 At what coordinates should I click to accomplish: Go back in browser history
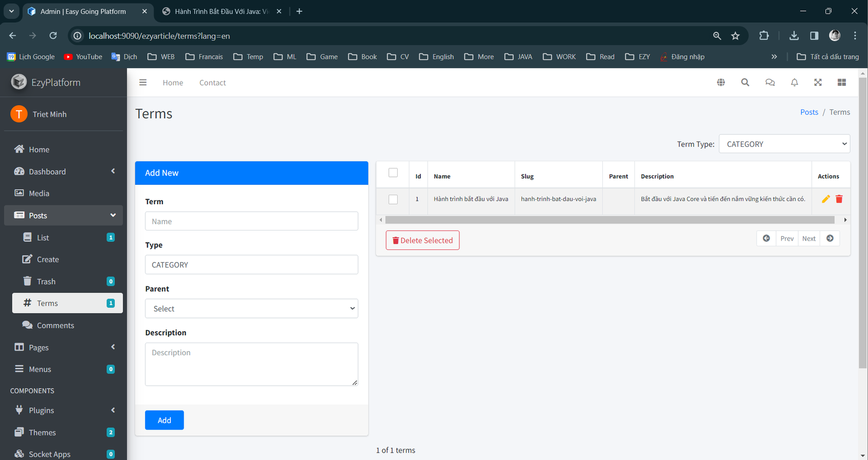(13, 36)
